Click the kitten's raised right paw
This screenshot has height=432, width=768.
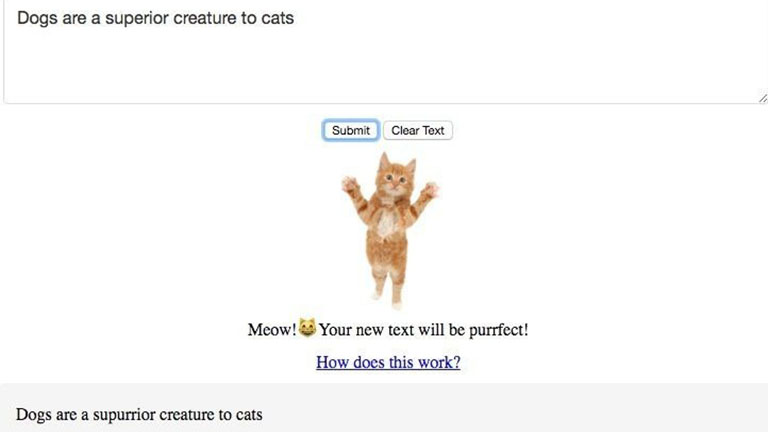pos(430,187)
